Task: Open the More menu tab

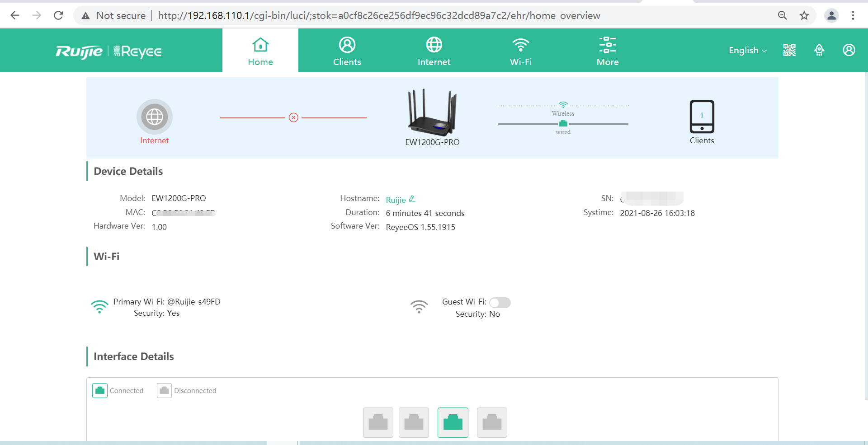Action: click(608, 51)
